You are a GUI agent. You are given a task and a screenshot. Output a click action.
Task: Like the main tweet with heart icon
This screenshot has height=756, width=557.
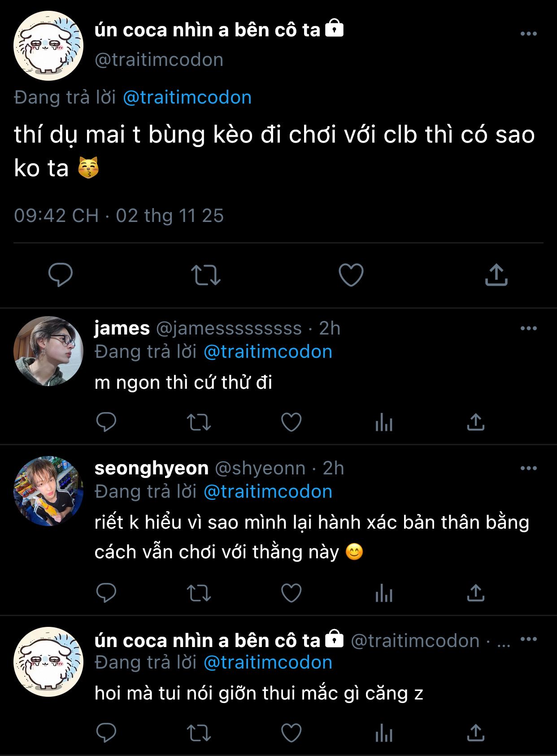pos(351,274)
